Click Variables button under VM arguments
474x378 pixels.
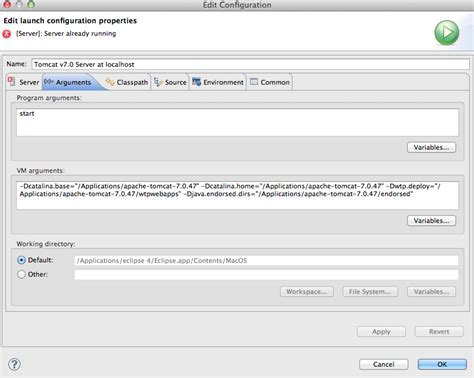click(431, 221)
